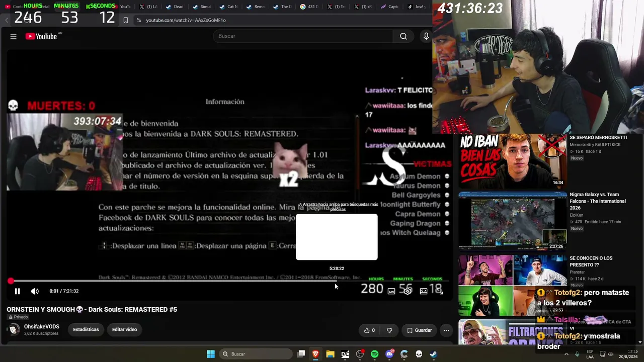The width and height of the screenshot is (644, 362).
Task: Open SE CONOCEN O LOS PRESENTO title
Action: (591, 261)
